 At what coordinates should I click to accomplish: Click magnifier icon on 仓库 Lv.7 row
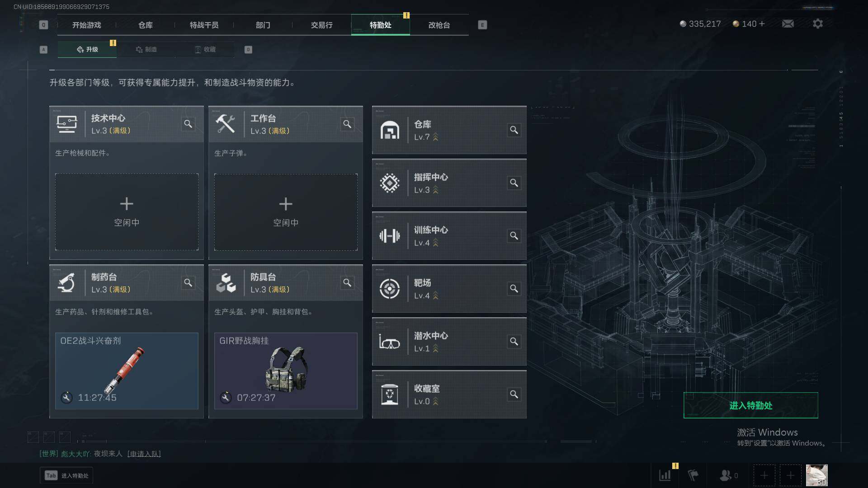(514, 130)
